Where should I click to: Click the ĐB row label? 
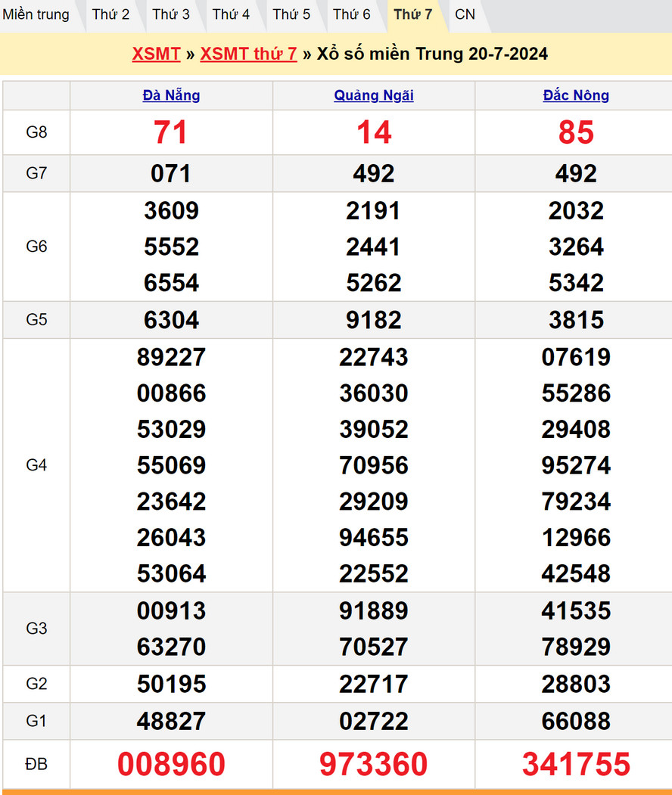click(36, 764)
